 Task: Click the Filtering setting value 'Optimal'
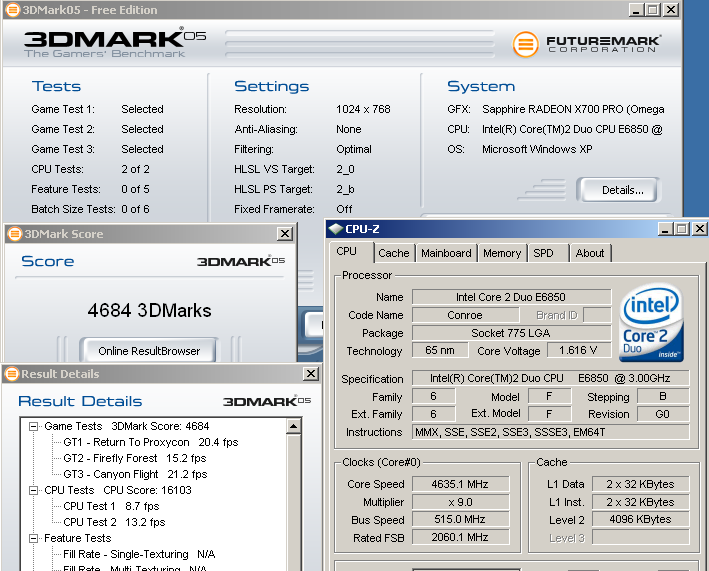354,149
